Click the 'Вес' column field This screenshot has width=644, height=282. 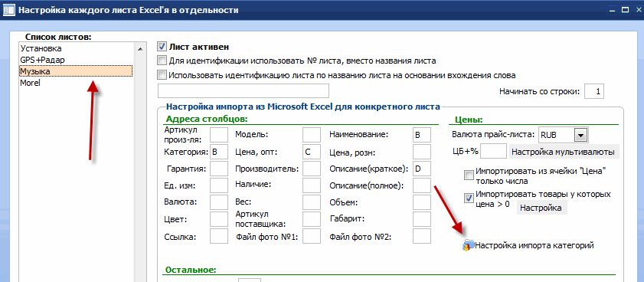point(312,202)
